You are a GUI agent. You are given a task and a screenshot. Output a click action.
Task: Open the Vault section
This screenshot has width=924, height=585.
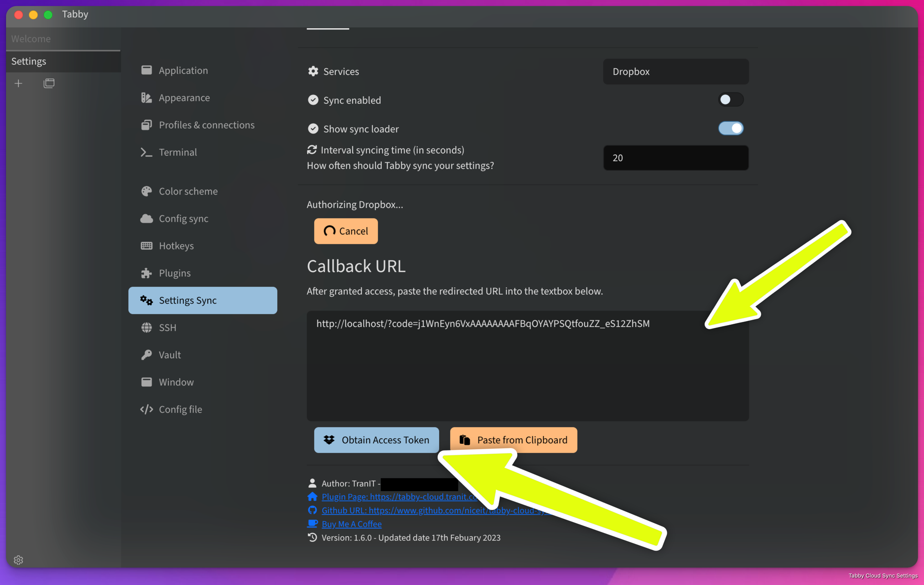click(x=202, y=355)
